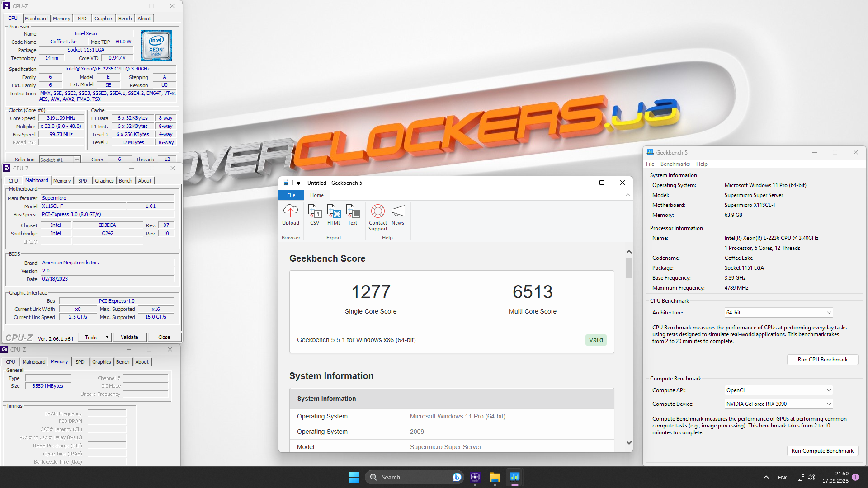Open volume control tray icon
The height and width of the screenshot is (488, 868).
(x=811, y=477)
